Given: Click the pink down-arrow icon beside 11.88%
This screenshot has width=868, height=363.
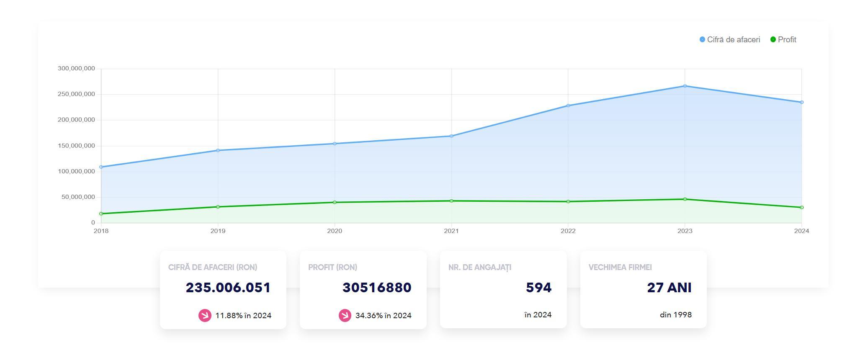Looking at the screenshot, I should point(205,315).
